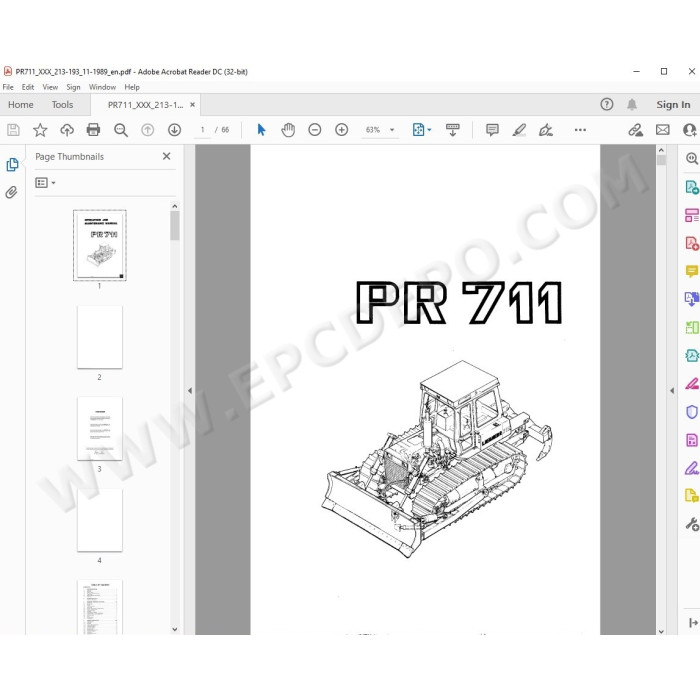Send file by email envelope icon
This screenshot has height=700, width=700.
[x=662, y=130]
